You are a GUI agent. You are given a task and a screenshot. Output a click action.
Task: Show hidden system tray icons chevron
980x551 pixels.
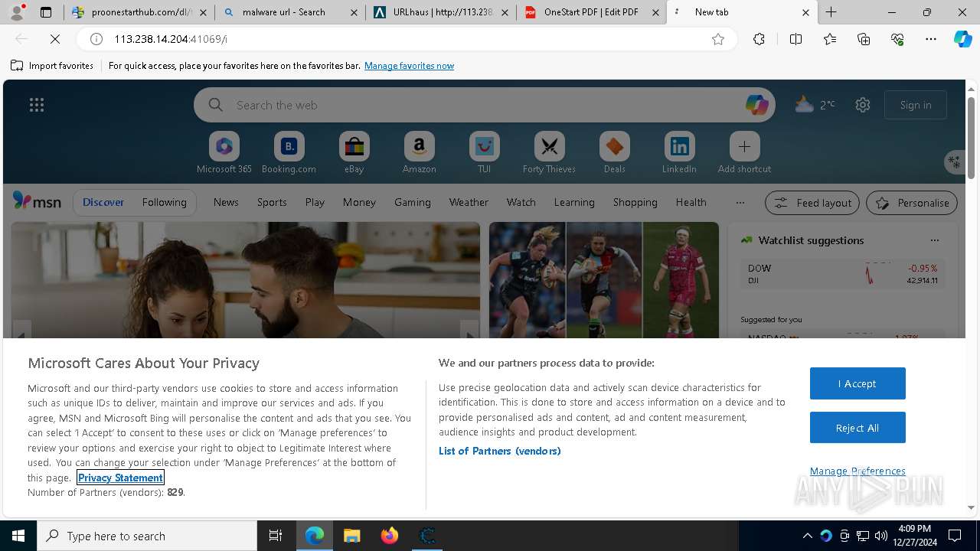pos(807,536)
